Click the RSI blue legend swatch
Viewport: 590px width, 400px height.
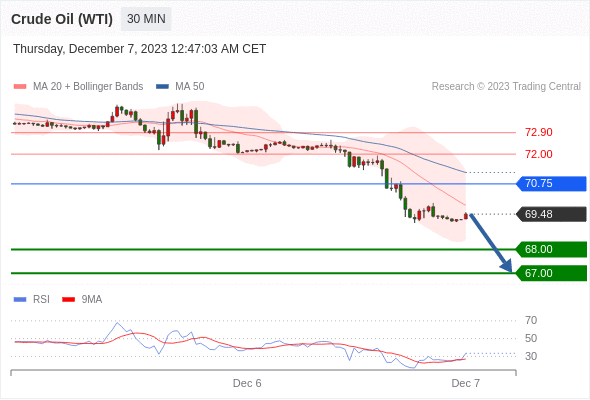tap(20, 300)
